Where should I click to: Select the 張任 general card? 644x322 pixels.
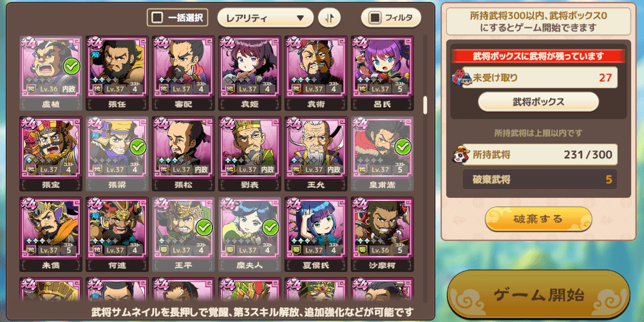[x=117, y=73]
